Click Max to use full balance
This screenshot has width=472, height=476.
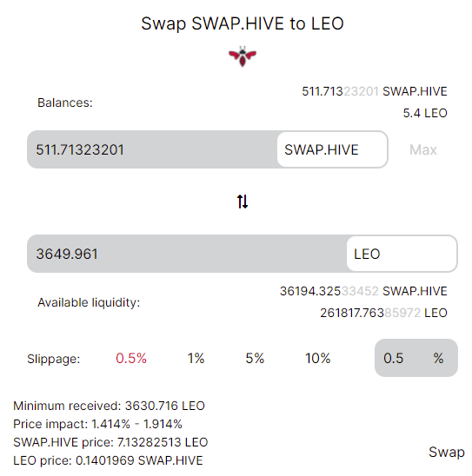tap(422, 149)
